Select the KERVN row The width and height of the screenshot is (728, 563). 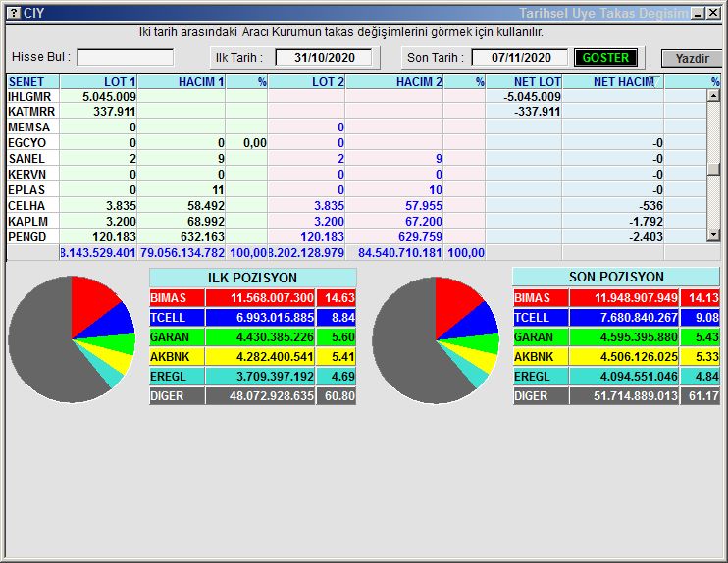[356, 175]
